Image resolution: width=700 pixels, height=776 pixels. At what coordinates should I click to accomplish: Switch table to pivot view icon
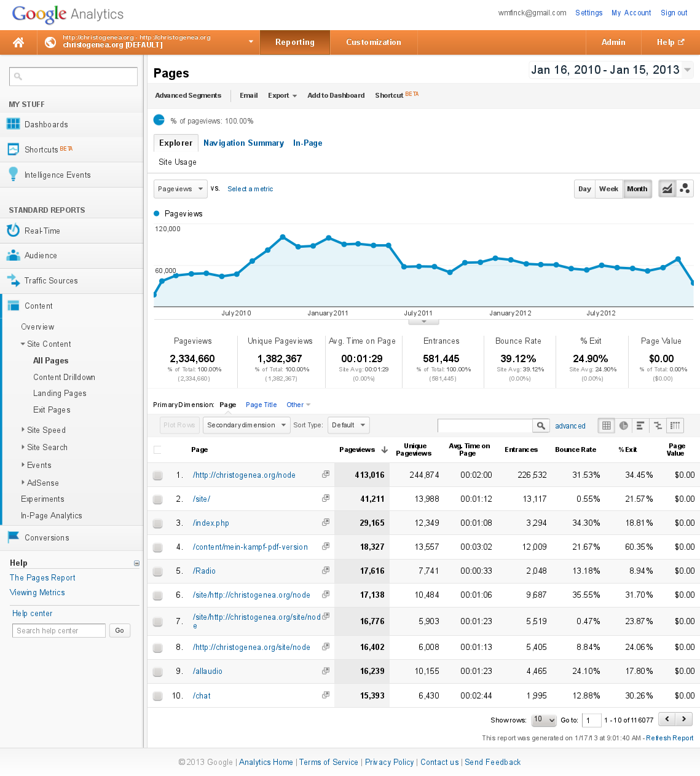tap(675, 426)
